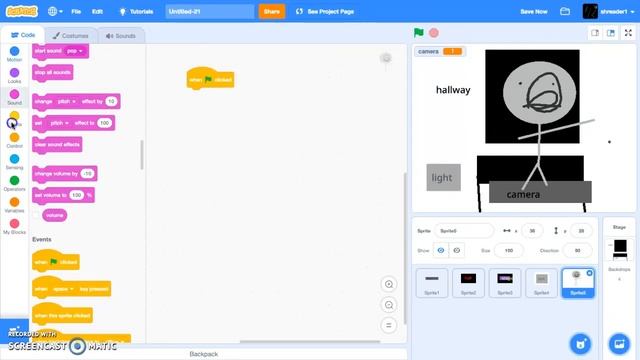Viewport: 640px width, 360px height.
Task: Zoom in on the code workspace
Action: coord(389,284)
